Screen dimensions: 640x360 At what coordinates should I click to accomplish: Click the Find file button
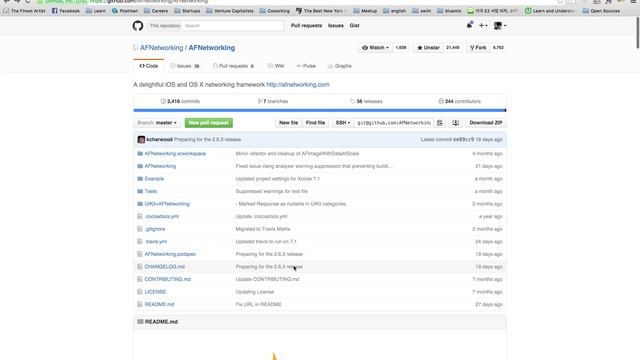click(315, 123)
